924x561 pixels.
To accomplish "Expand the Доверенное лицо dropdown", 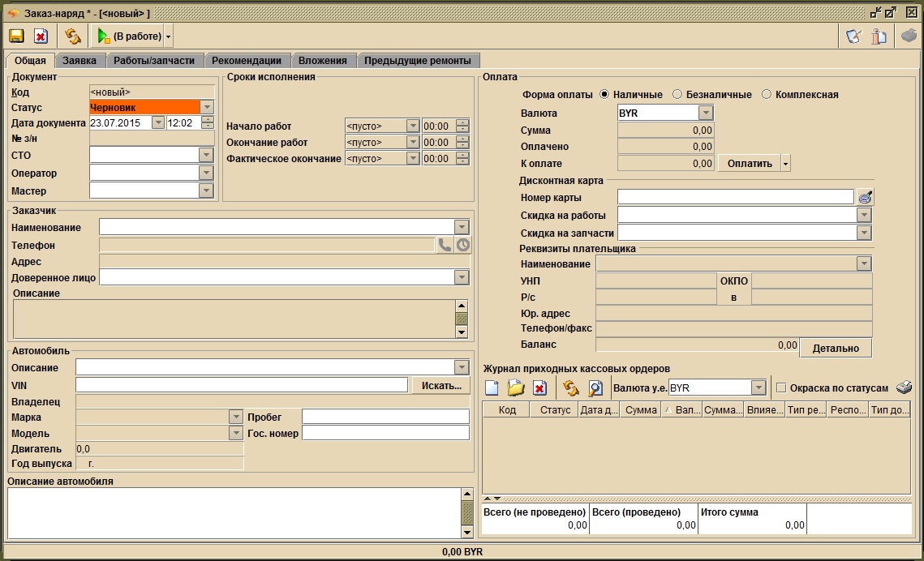I will click(462, 277).
